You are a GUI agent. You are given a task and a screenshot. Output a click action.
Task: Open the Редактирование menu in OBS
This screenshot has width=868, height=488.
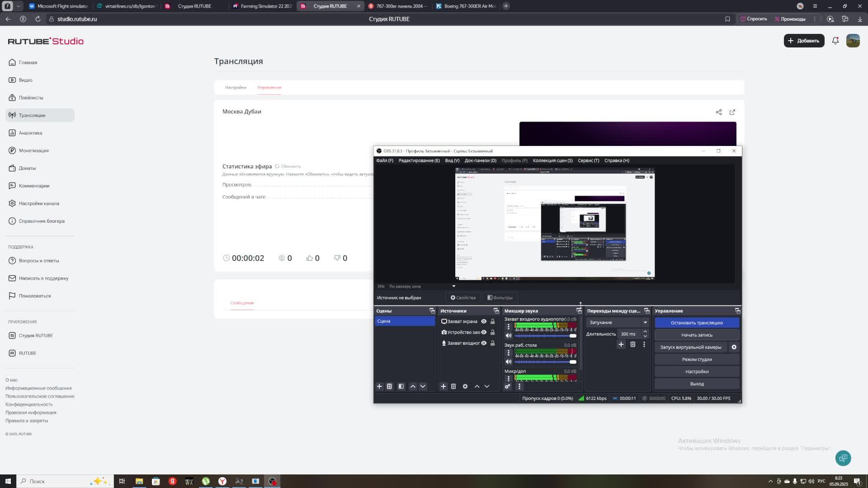tap(419, 160)
